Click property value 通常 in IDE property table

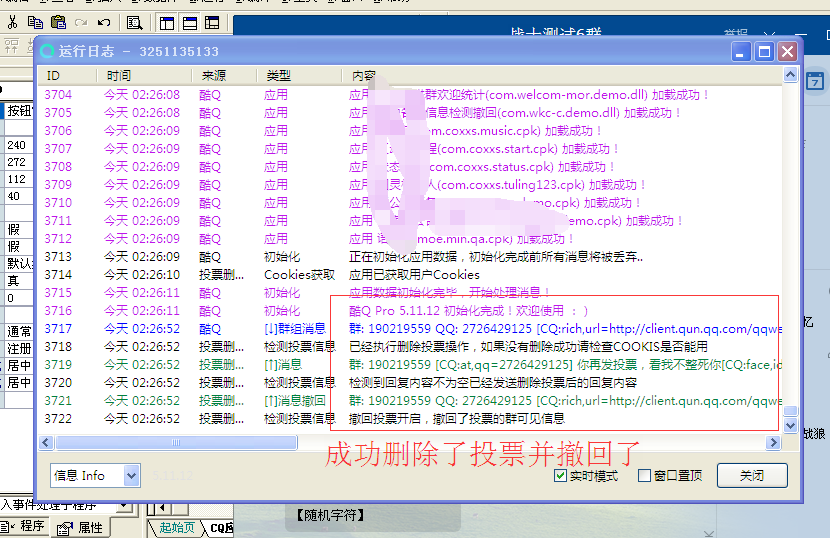click(20, 331)
